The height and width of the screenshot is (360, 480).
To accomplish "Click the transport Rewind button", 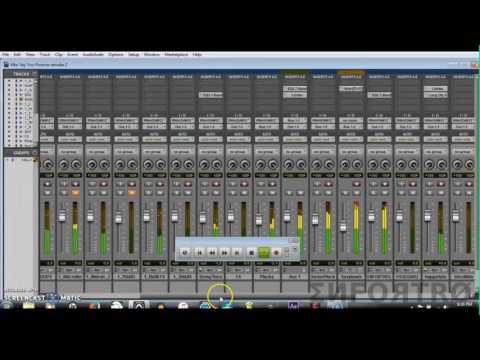I will click(x=212, y=253).
